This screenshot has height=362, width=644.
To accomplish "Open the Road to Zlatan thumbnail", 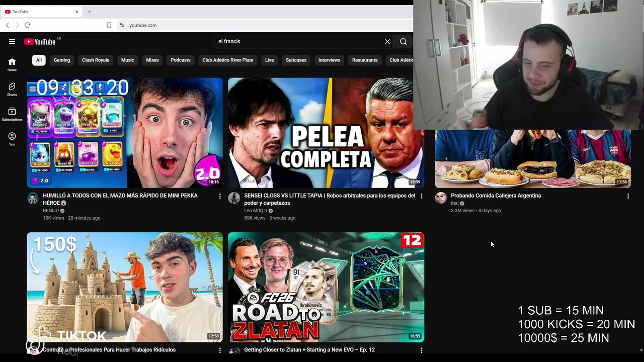I will point(326,287).
